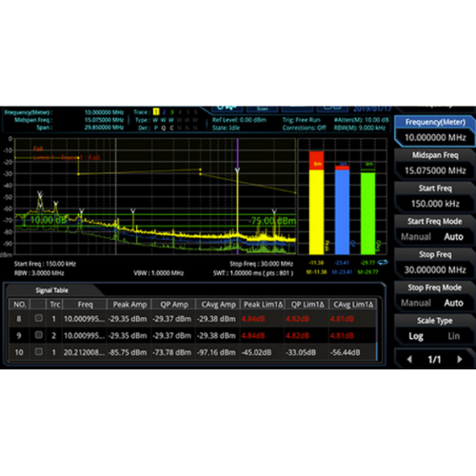Select trace 3 green indicator
Viewport: 476px width, 476px height.
pyautogui.click(x=172, y=111)
